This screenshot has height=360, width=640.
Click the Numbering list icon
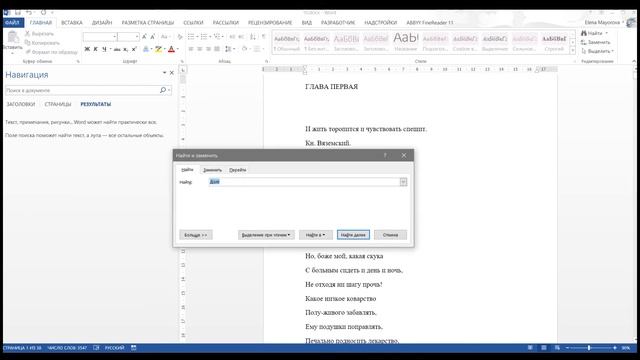[204, 37]
